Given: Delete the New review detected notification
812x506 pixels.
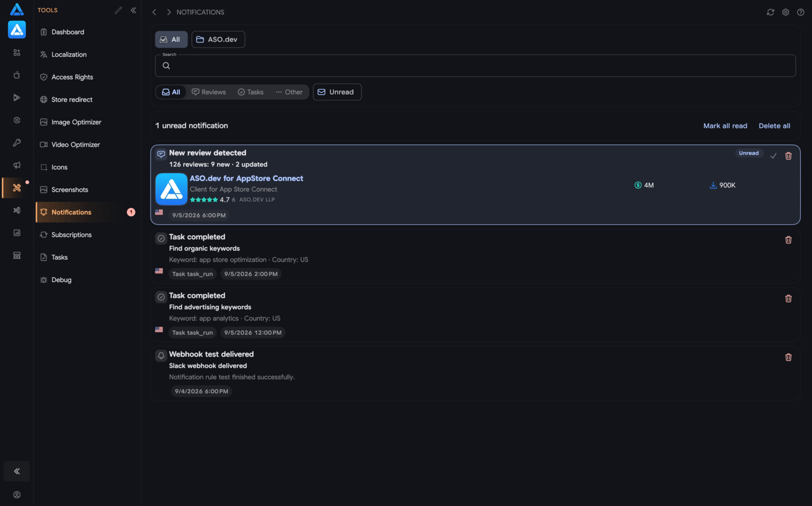Looking at the screenshot, I should (788, 156).
